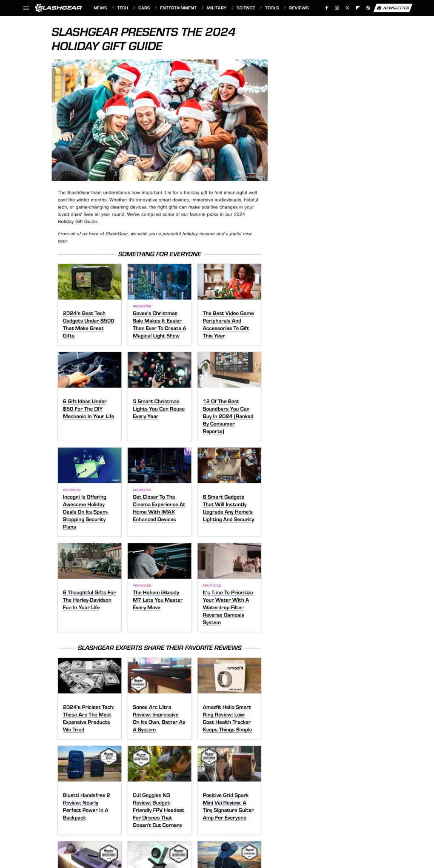The height and width of the screenshot is (868, 434).
Task: Open '6 Smart Gadgets' lighting article link
Action: click(228, 508)
